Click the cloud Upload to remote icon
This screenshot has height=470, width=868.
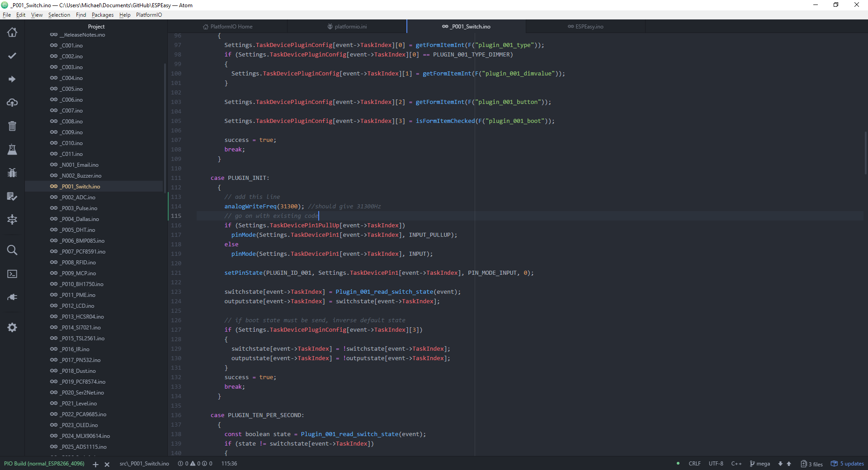12,103
